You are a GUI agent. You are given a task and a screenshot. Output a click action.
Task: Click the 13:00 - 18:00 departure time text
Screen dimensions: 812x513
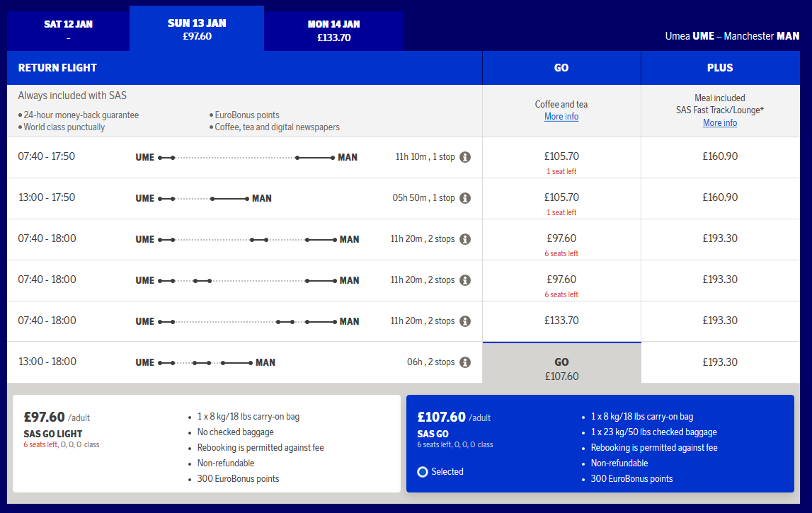[x=47, y=362]
